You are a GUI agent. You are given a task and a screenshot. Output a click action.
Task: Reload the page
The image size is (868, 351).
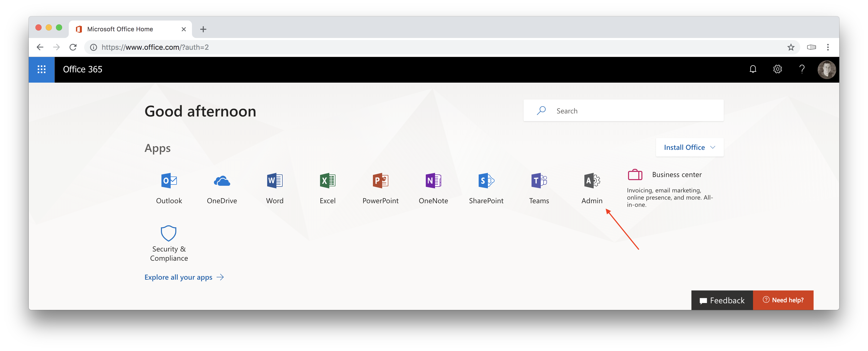point(73,47)
